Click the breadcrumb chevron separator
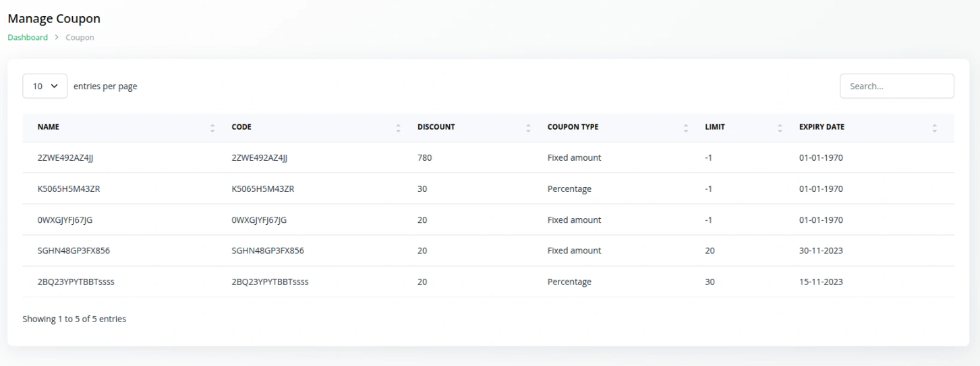Image resolution: width=980 pixels, height=366 pixels. point(57,38)
